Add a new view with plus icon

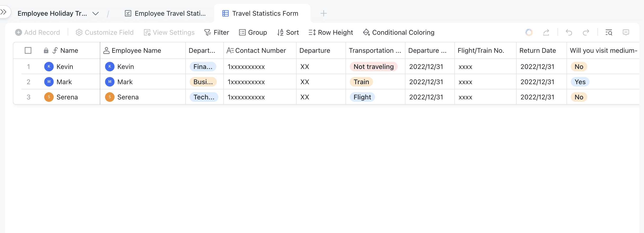point(323,13)
